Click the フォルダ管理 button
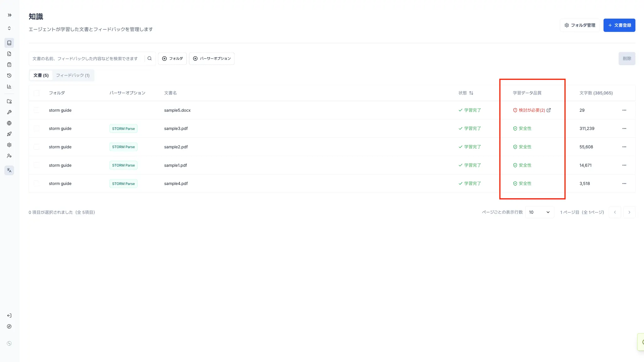 (580, 25)
